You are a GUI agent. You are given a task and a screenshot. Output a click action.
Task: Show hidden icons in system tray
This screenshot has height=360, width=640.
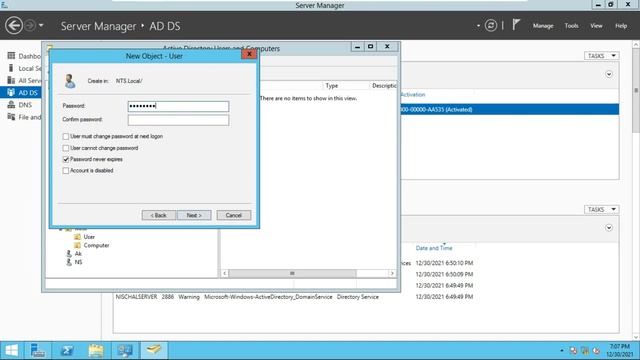tap(562, 351)
